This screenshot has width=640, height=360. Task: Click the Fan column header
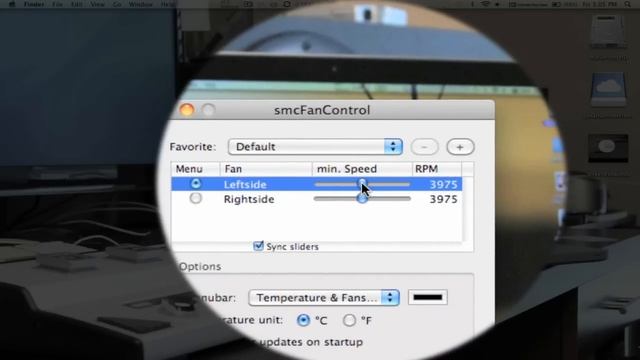(266, 169)
